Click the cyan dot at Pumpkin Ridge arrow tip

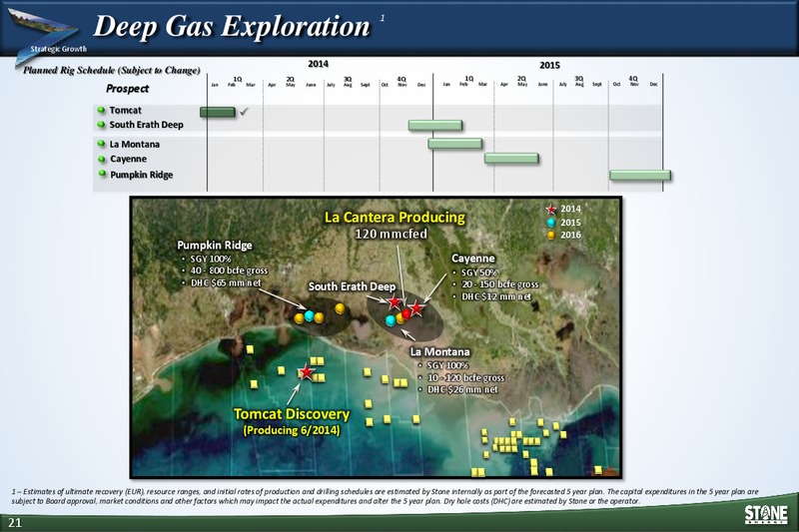[x=310, y=315]
